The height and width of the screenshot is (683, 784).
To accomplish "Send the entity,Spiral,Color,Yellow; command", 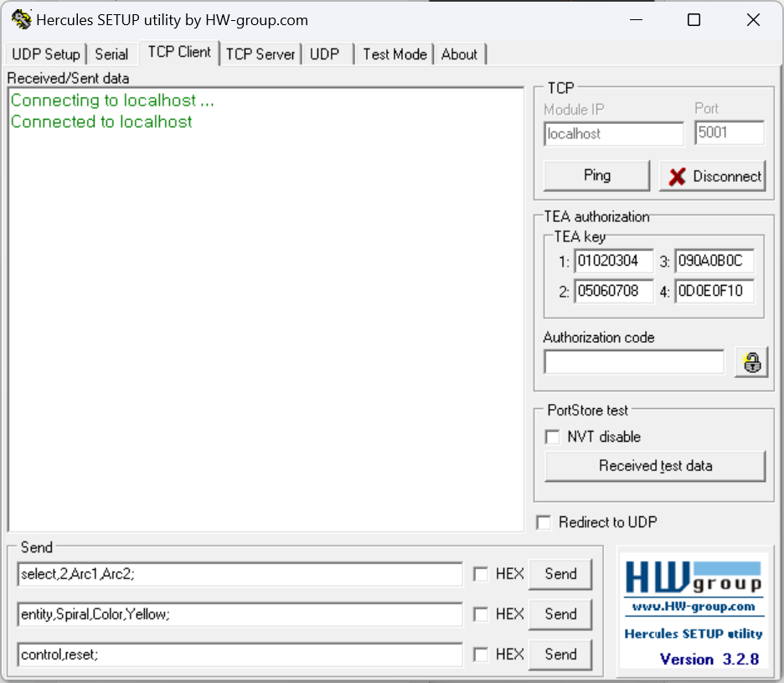I will (560, 614).
